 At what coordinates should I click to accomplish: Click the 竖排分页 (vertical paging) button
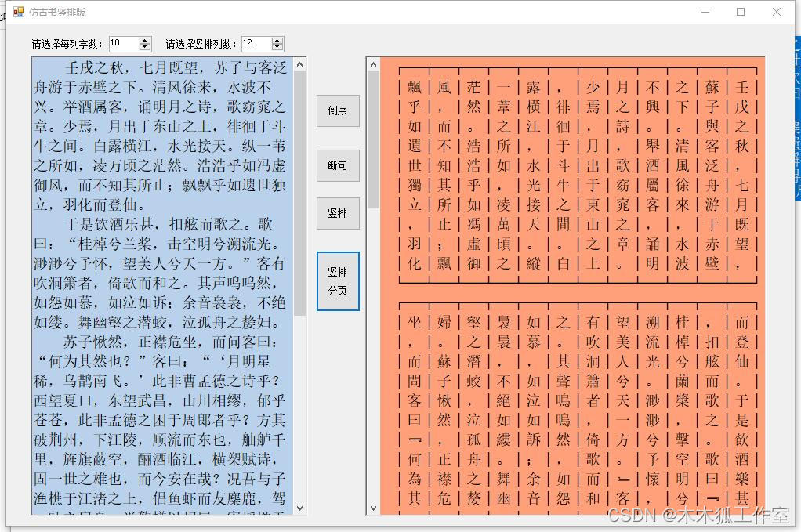coord(338,281)
